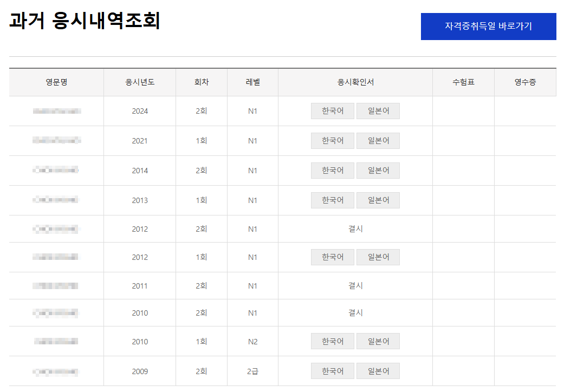564x392 pixels.
Task: Select the year cell 2024
Action: click(x=140, y=112)
